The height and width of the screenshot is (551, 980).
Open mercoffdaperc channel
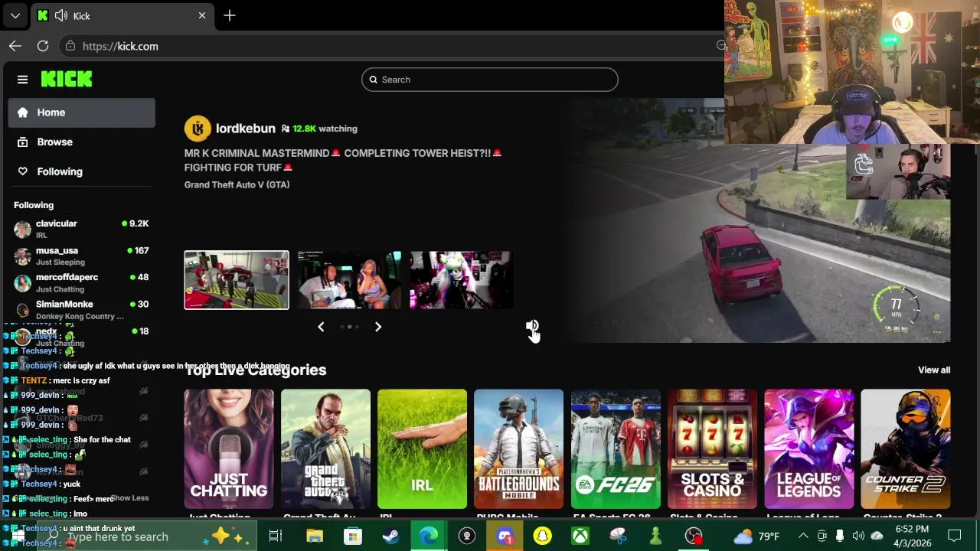[82, 282]
